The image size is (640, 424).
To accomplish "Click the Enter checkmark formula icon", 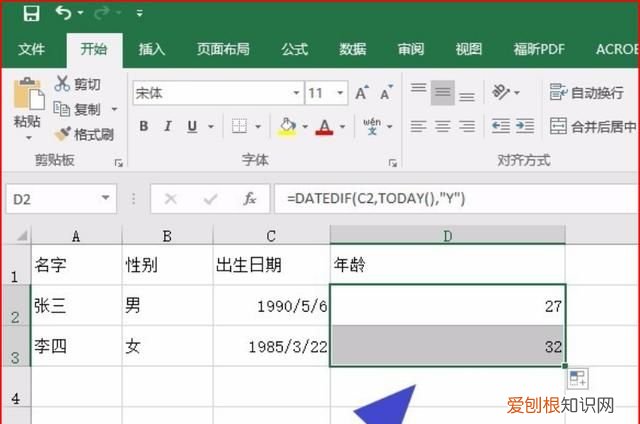I will [x=211, y=199].
